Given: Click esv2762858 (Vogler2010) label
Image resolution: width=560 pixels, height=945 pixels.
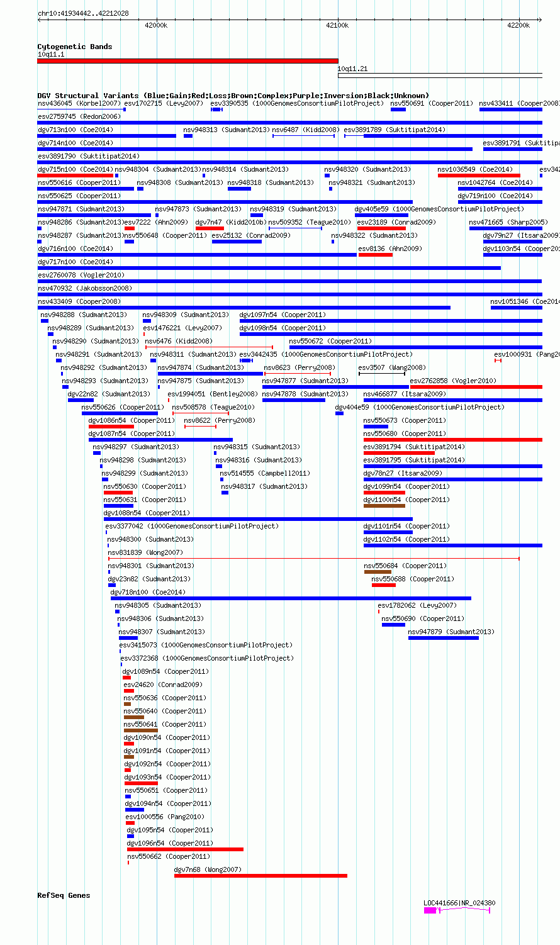Looking at the screenshot, I should [453, 381].
